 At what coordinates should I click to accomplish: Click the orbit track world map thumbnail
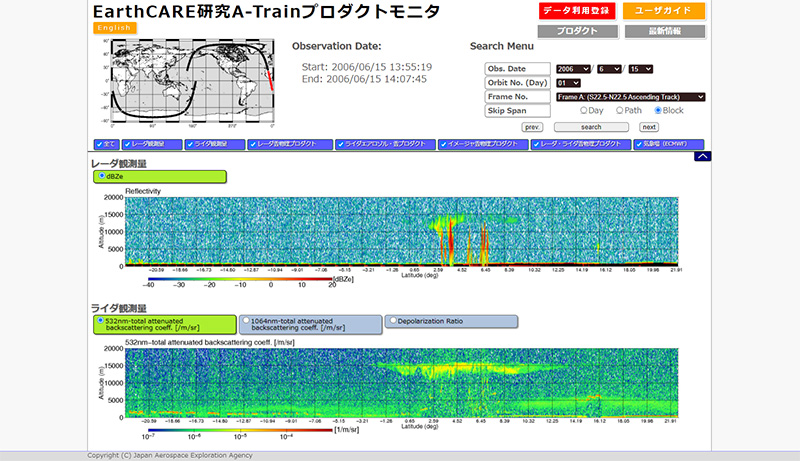tap(187, 83)
